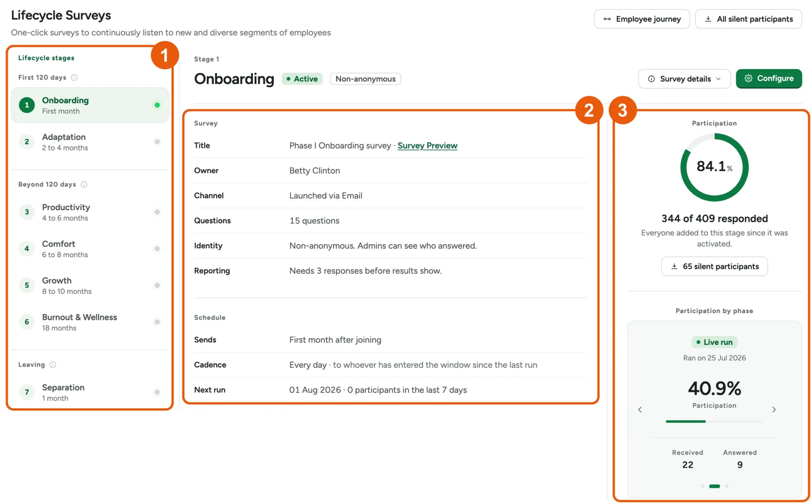
Task: Toggle the status dot on the Comfort stage
Action: tap(157, 249)
